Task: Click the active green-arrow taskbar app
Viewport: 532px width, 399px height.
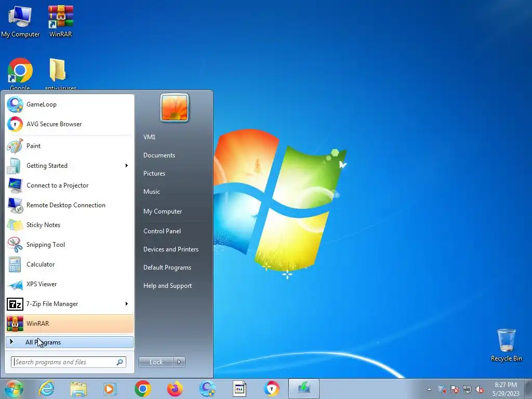Action: tap(303, 389)
